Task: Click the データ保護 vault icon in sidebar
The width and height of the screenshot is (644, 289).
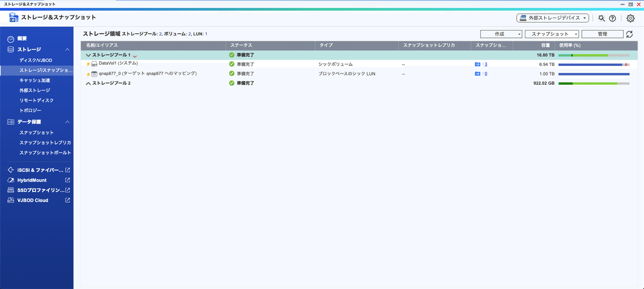Action: (11, 122)
